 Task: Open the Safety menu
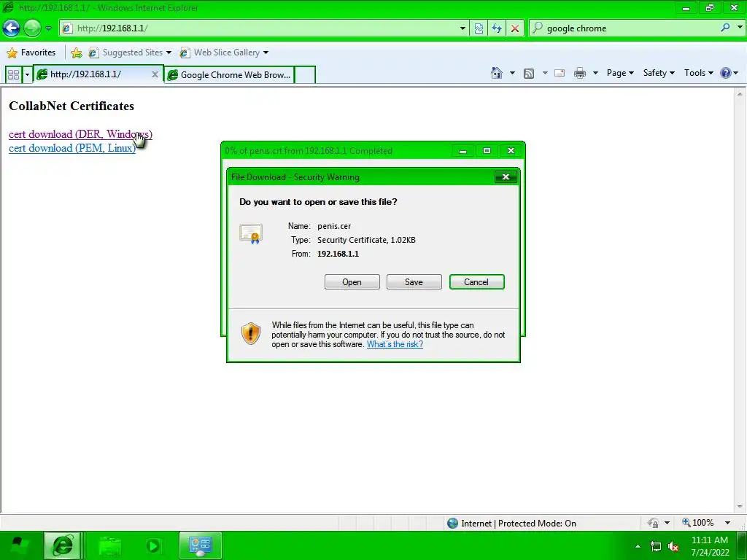click(x=659, y=73)
